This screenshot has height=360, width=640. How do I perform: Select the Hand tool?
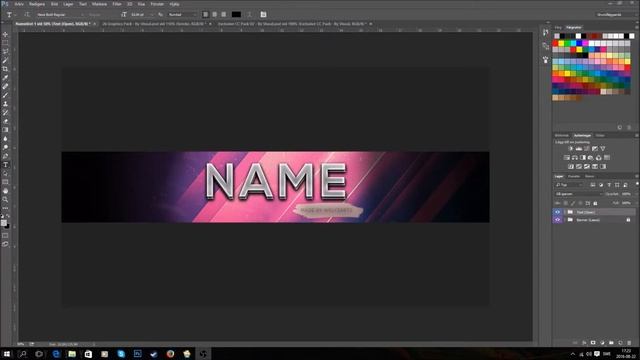[5, 191]
